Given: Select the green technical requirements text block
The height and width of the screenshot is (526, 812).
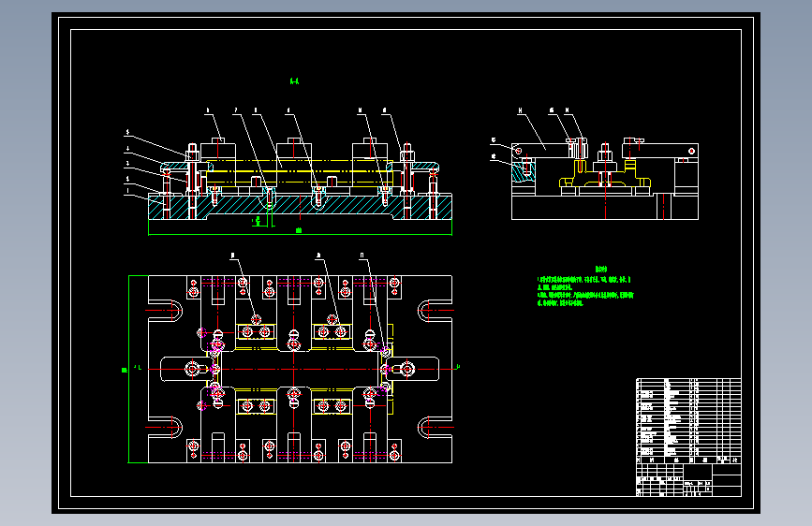Looking at the screenshot, I should point(585,286).
